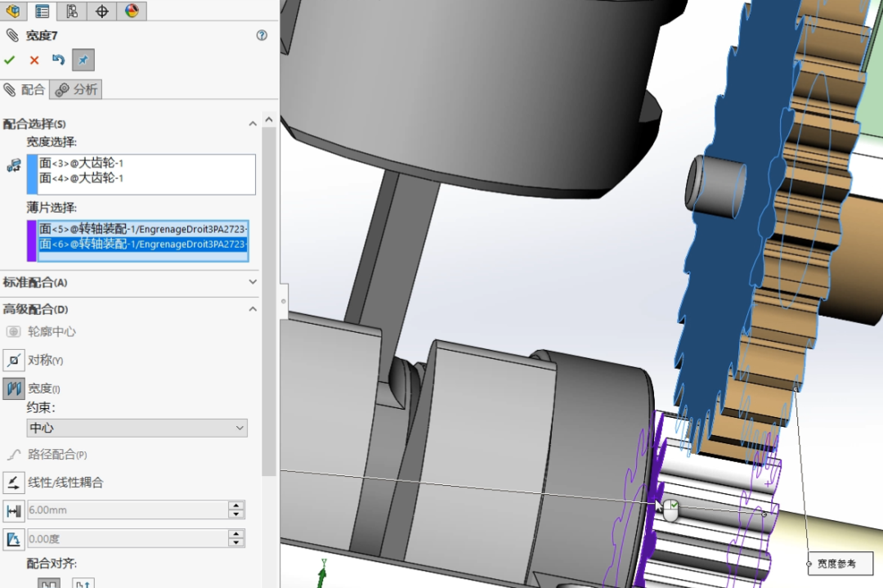Screen dimensions: 883x588
Task: Click the panel collapse handle
Action: pos(283,301)
